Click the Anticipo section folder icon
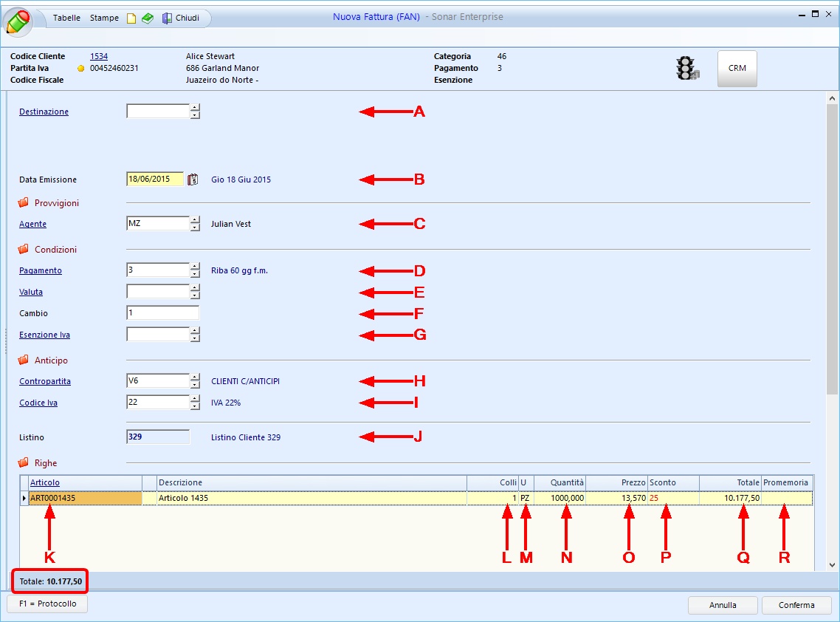This screenshot has width=840, height=622. click(24, 360)
